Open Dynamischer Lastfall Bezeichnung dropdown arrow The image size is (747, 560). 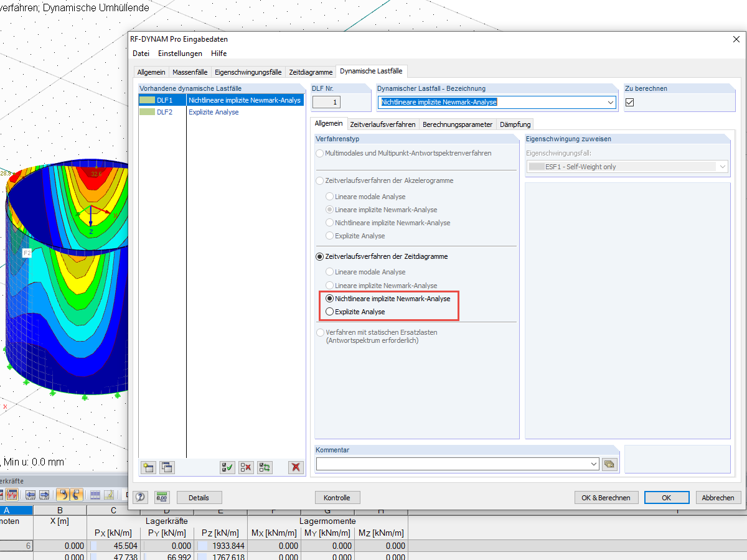pos(610,102)
